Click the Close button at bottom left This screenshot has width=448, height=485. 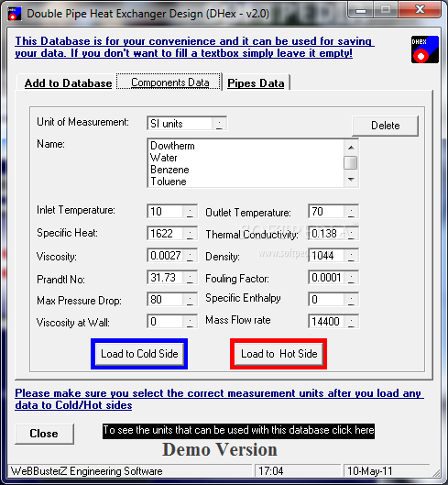44,434
